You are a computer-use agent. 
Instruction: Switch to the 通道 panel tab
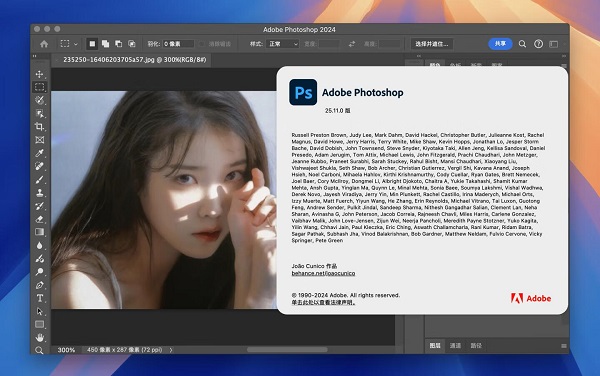(x=455, y=345)
